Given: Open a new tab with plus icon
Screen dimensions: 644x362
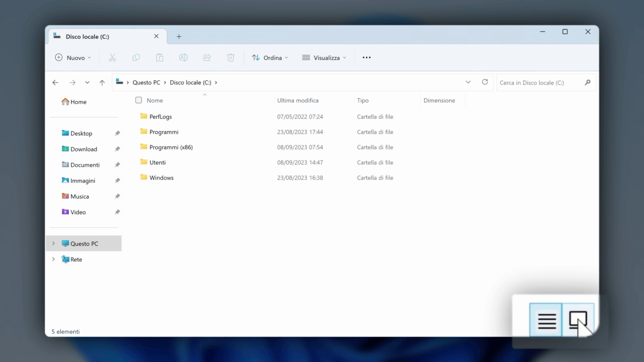Looking at the screenshot, I should [179, 37].
